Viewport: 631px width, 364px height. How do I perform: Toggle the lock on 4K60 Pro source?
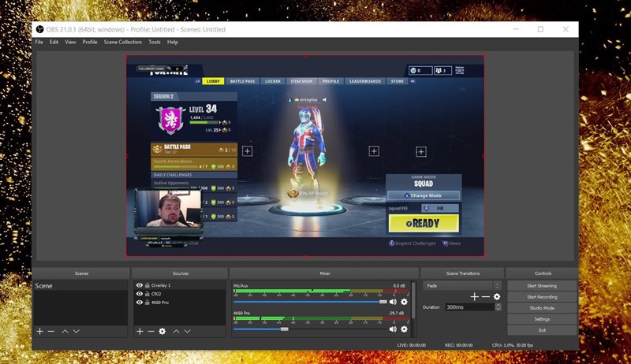pyautogui.click(x=147, y=303)
